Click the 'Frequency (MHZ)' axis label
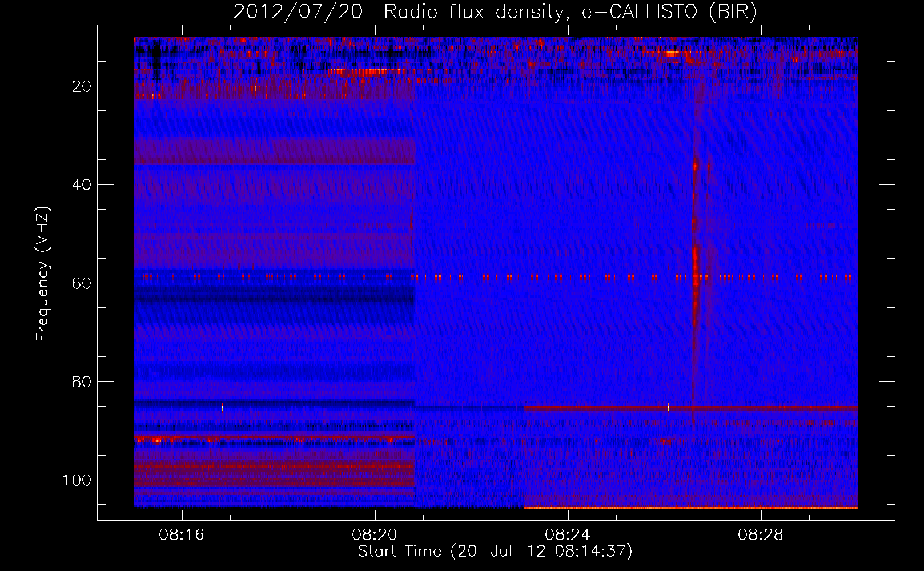 43,274
